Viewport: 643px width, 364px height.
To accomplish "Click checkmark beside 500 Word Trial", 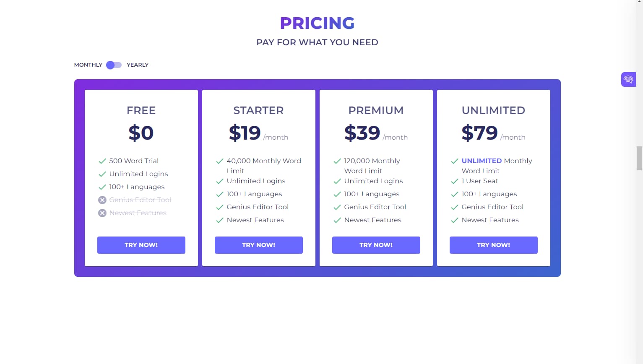I will pos(102,161).
